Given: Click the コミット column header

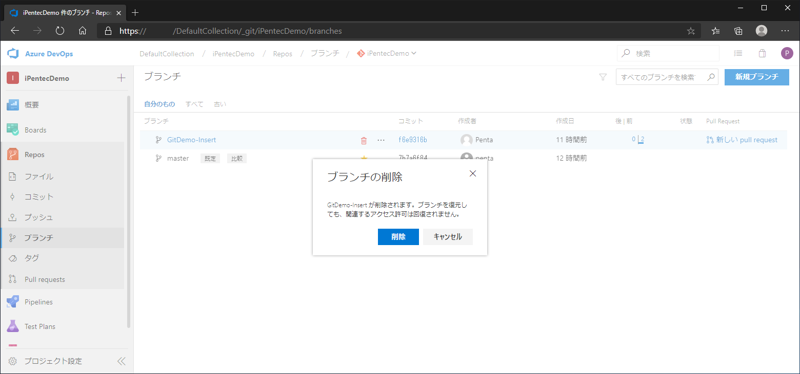Looking at the screenshot, I should coord(411,121).
